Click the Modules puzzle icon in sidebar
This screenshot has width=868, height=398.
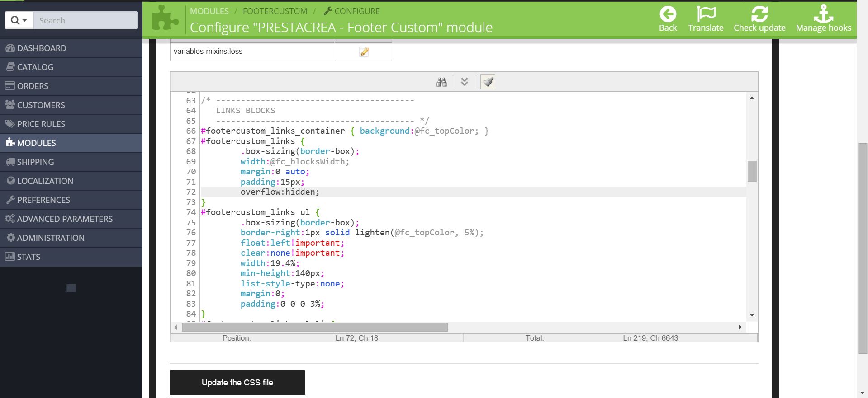pos(10,143)
